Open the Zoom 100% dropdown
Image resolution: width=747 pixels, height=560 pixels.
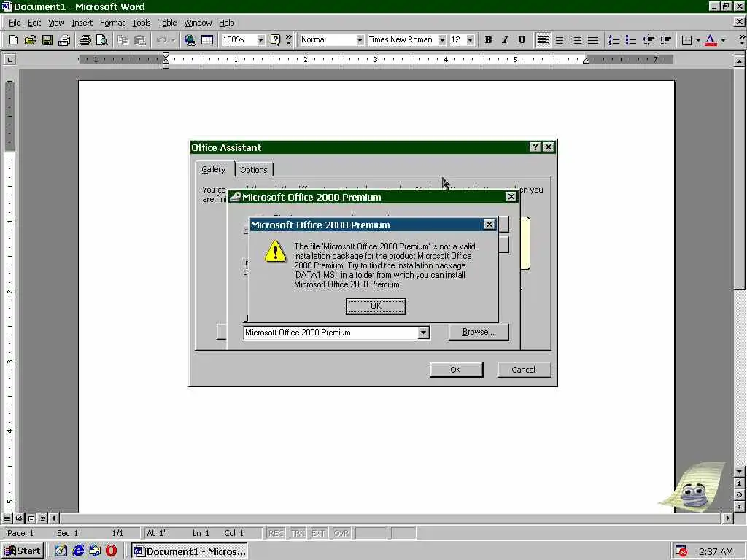click(x=260, y=40)
